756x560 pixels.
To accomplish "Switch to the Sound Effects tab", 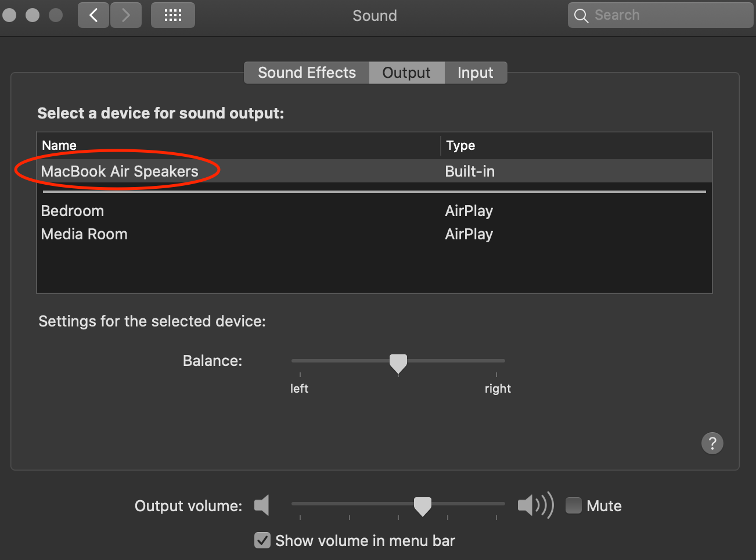I will [306, 72].
